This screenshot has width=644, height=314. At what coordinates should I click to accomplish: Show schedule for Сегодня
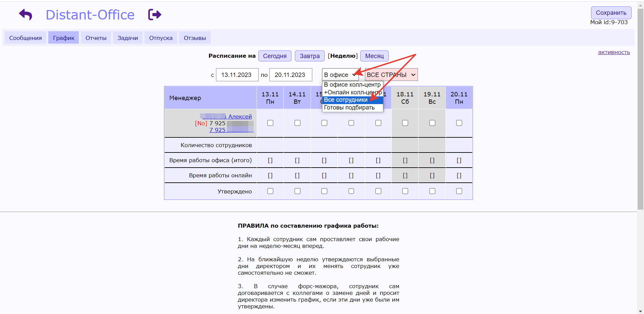click(275, 56)
